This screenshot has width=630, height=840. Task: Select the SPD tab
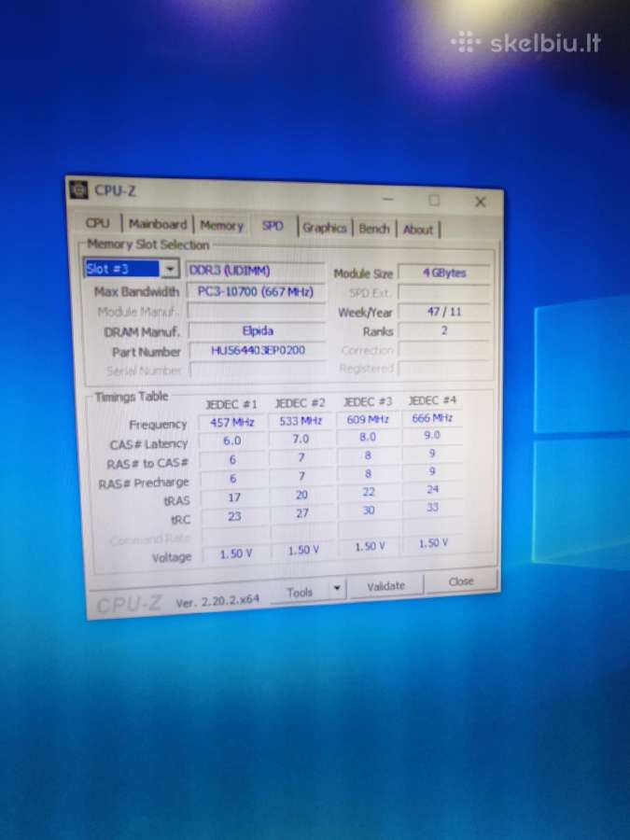273,226
